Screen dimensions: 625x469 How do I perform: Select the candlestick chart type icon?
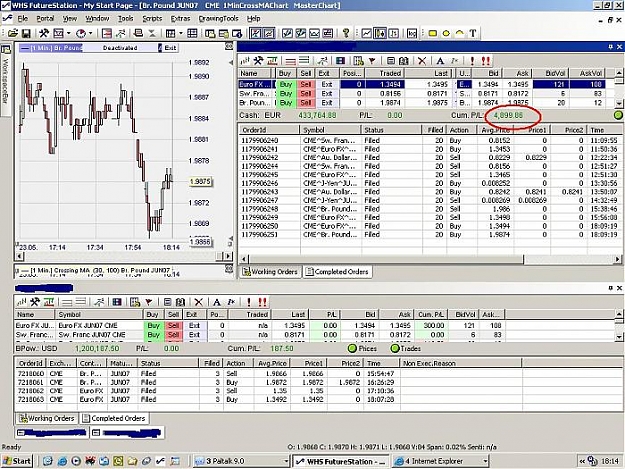tap(380, 33)
